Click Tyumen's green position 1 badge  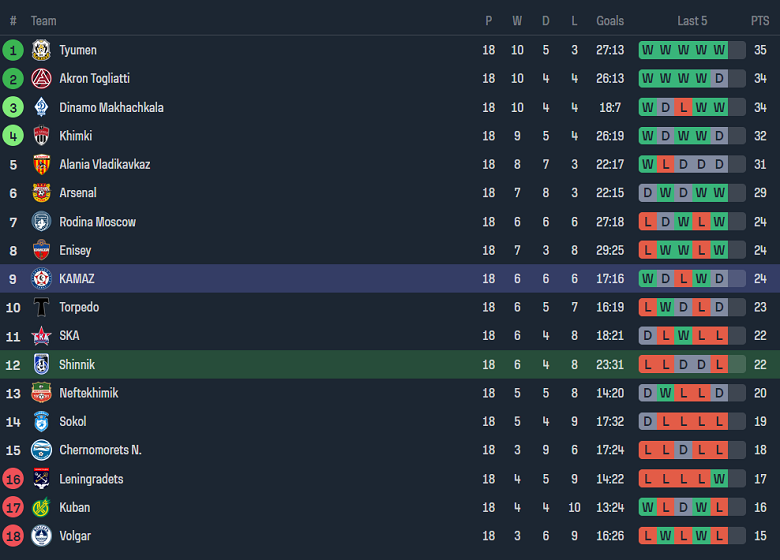pos(13,50)
